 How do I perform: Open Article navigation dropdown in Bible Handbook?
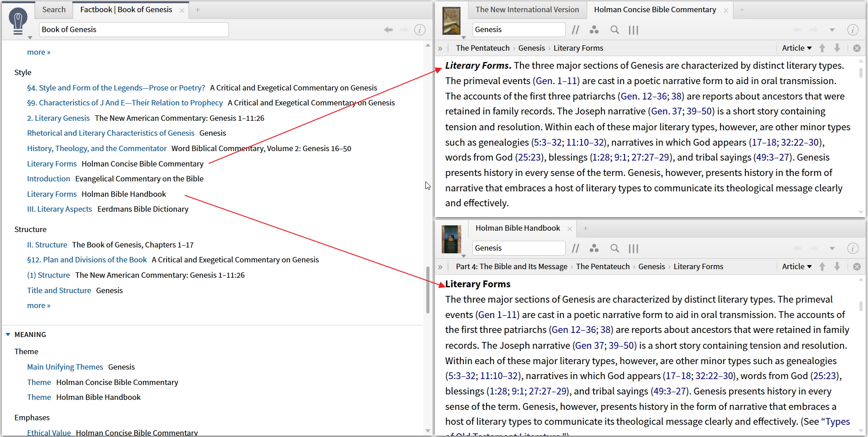797,266
